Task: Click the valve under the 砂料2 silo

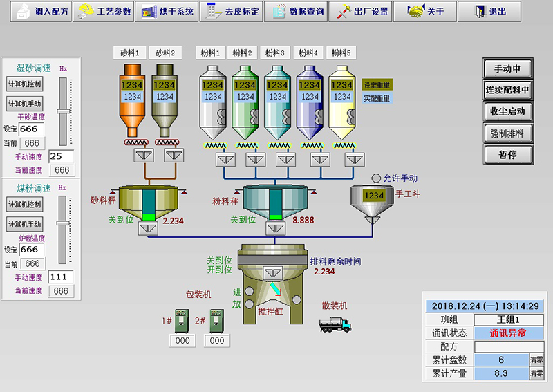Action: (172, 157)
